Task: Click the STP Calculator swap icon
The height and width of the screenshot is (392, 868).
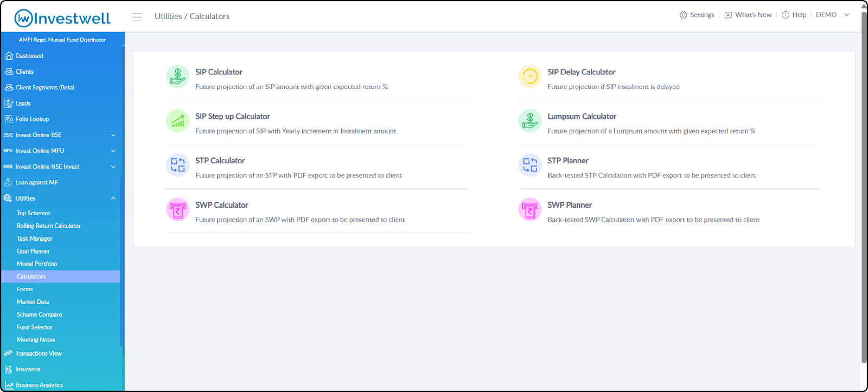Action: click(177, 165)
